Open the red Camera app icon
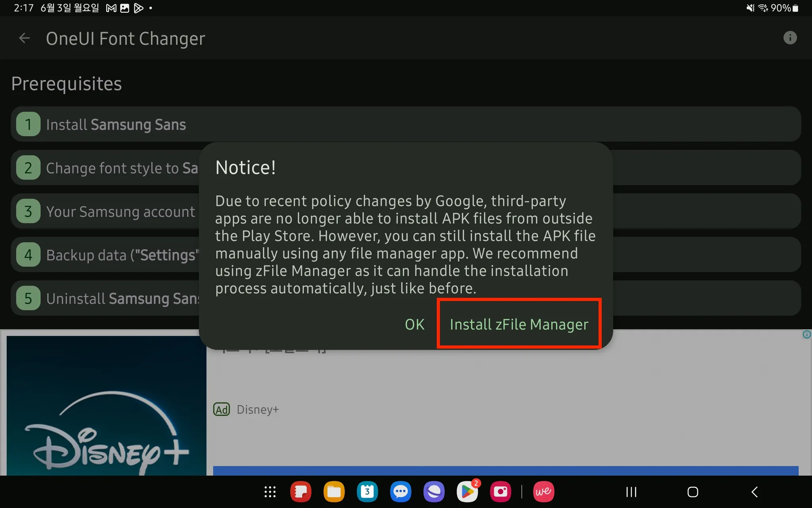This screenshot has width=812, height=508. click(500, 492)
